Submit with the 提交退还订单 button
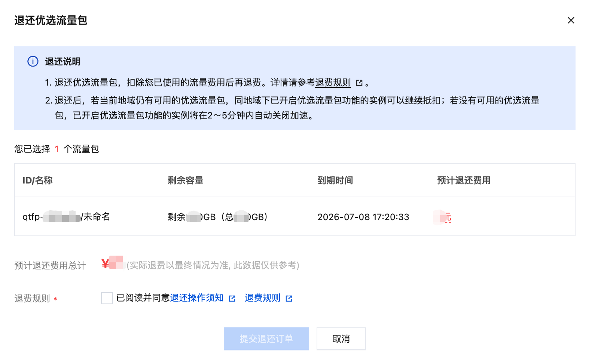 266,339
